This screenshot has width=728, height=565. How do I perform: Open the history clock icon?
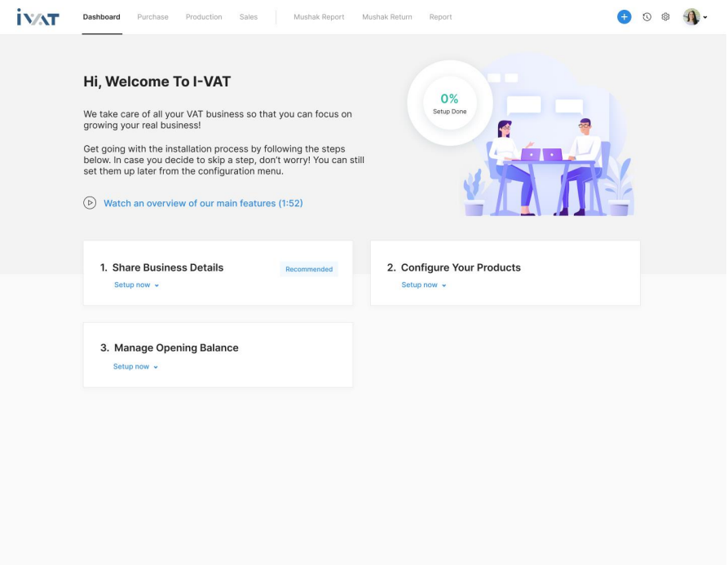[x=646, y=17]
